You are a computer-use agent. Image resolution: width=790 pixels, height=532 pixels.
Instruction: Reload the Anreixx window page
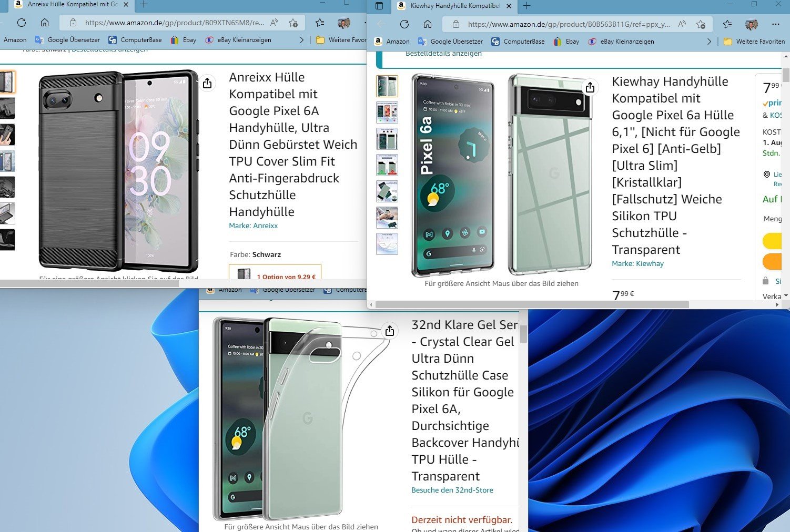pos(22,23)
